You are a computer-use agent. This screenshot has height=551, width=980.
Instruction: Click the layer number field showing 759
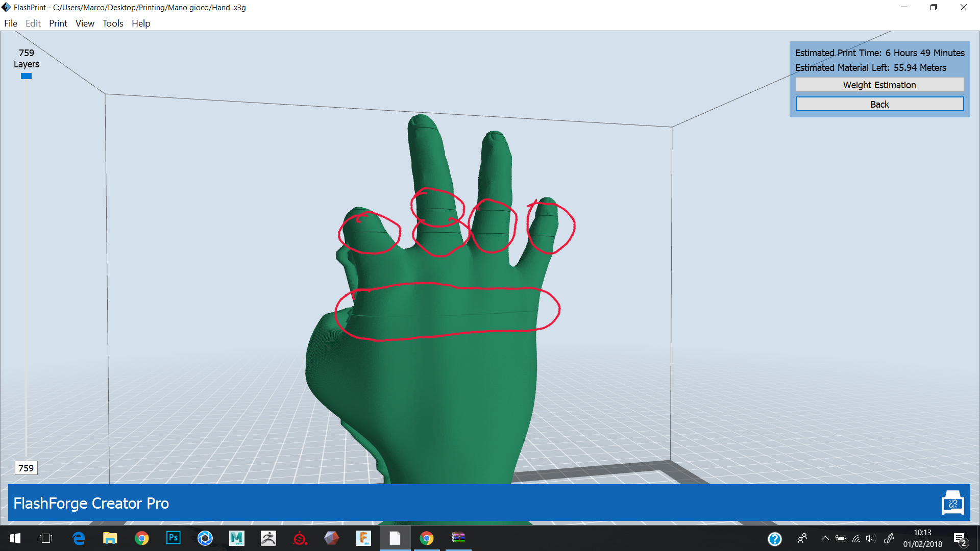pos(26,468)
